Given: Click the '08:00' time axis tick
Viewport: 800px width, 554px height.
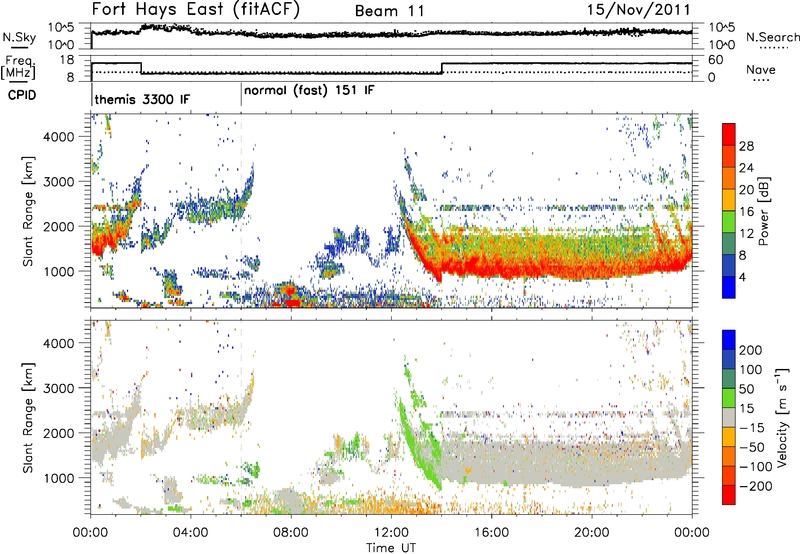Looking at the screenshot, I should pyautogui.click(x=291, y=533).
